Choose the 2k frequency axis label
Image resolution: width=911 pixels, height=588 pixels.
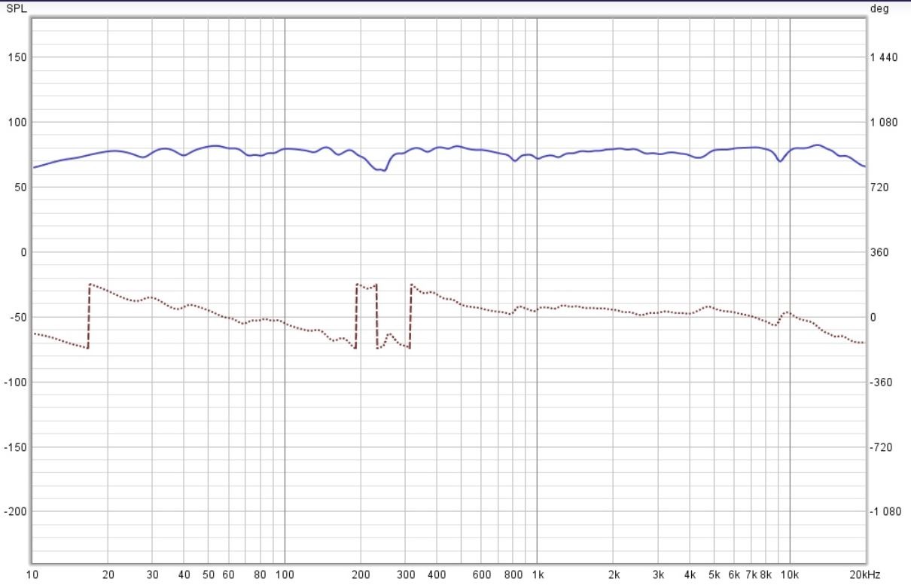[614, 575]
